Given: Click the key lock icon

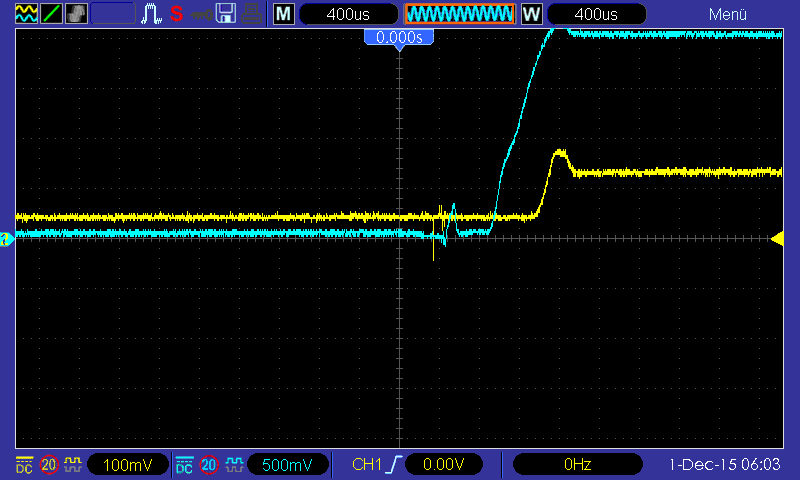Looking at the screenshot, I should pyautogui.click(x=202, y=15).
